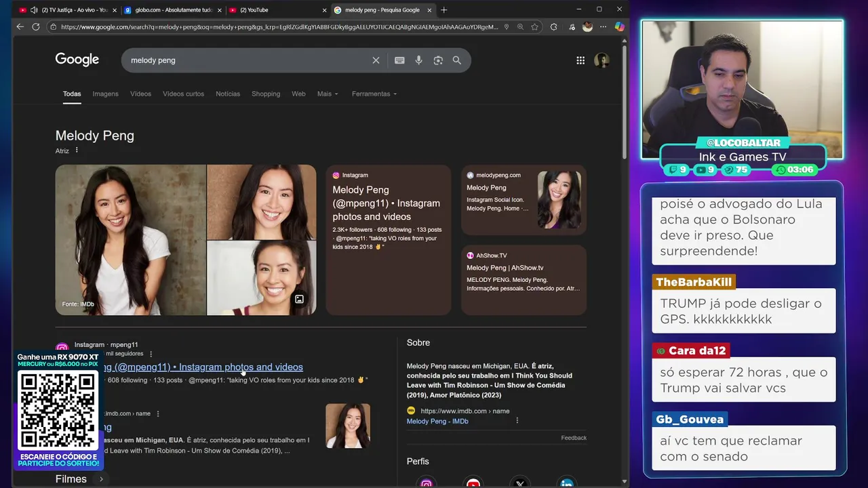Open more options beside Atriz label
The image size is (868, 488).
(x=77, y=150)
